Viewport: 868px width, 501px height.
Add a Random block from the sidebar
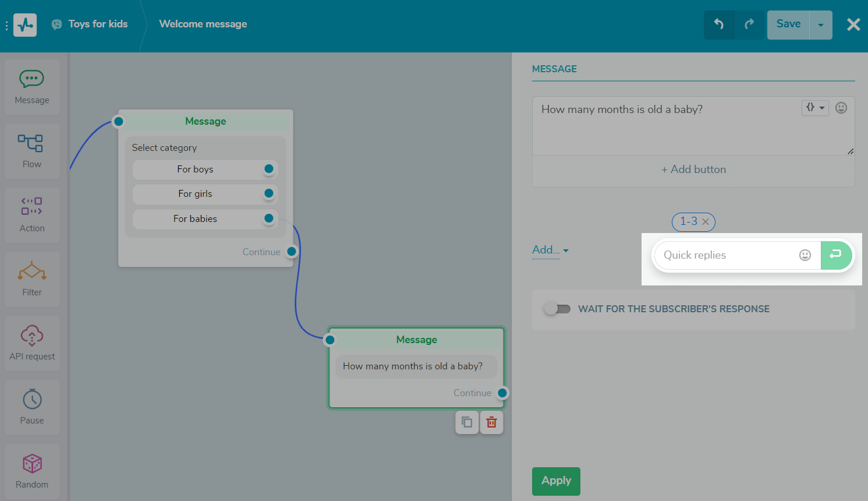(32, 471)
